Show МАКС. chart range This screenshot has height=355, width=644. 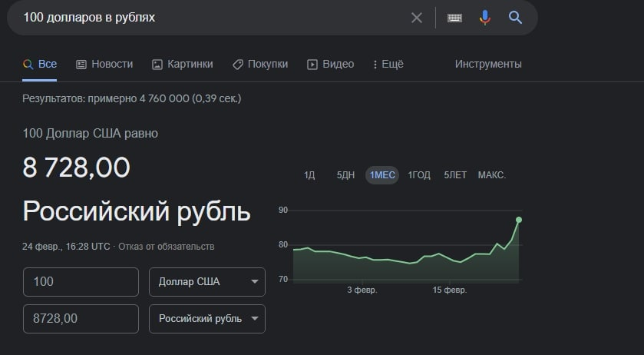point(492,175)
